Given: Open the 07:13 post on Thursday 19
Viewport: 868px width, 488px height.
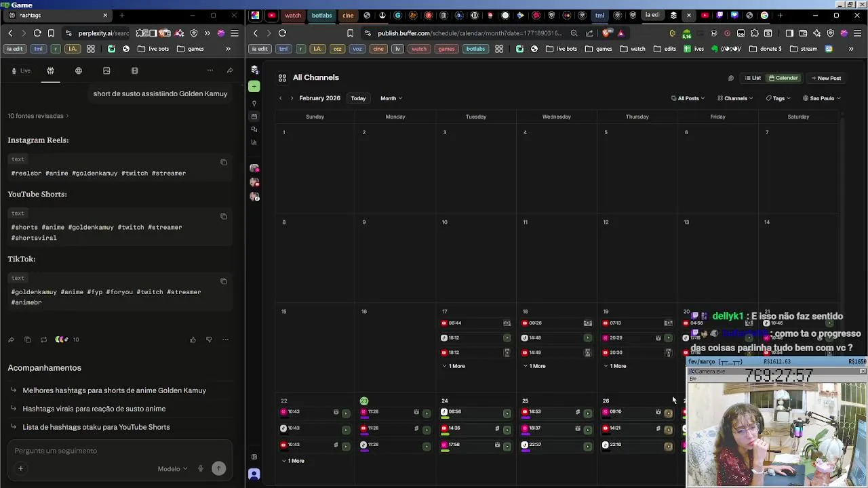Looking at the screenshot, I should (637, 323).
